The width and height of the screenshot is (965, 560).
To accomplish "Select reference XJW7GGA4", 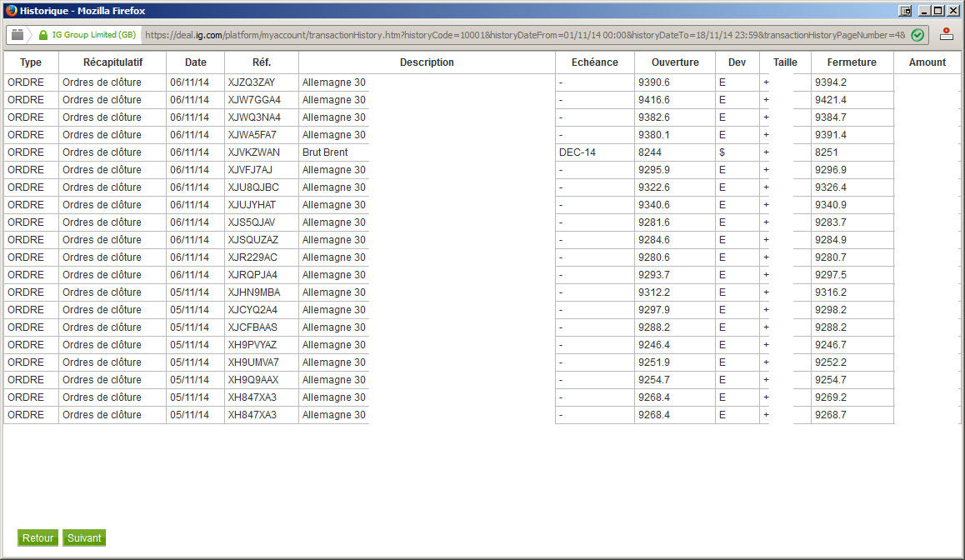I will pyautogui.click(x=254, y=100).
